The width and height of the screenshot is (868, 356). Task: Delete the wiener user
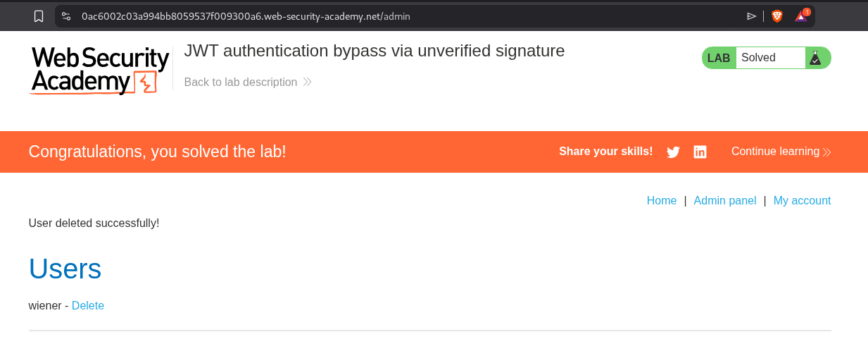pos(88,306)
